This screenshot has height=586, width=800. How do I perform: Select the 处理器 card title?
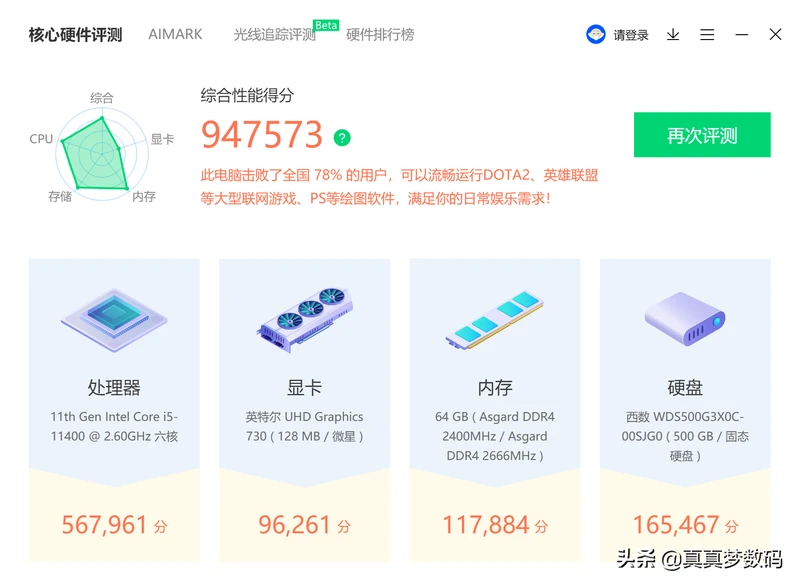114,388
